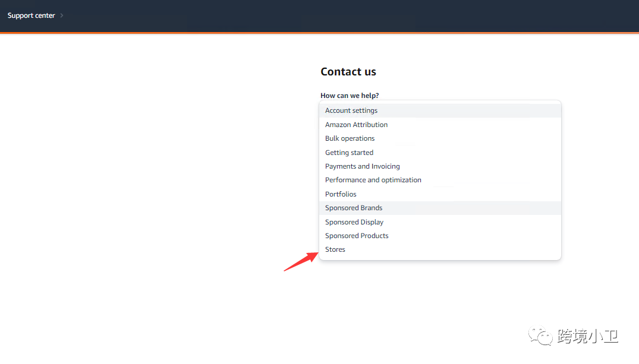Viewport: 639px width, 364px height.
Task: Pick the Portfolios option
Action: 440,194
